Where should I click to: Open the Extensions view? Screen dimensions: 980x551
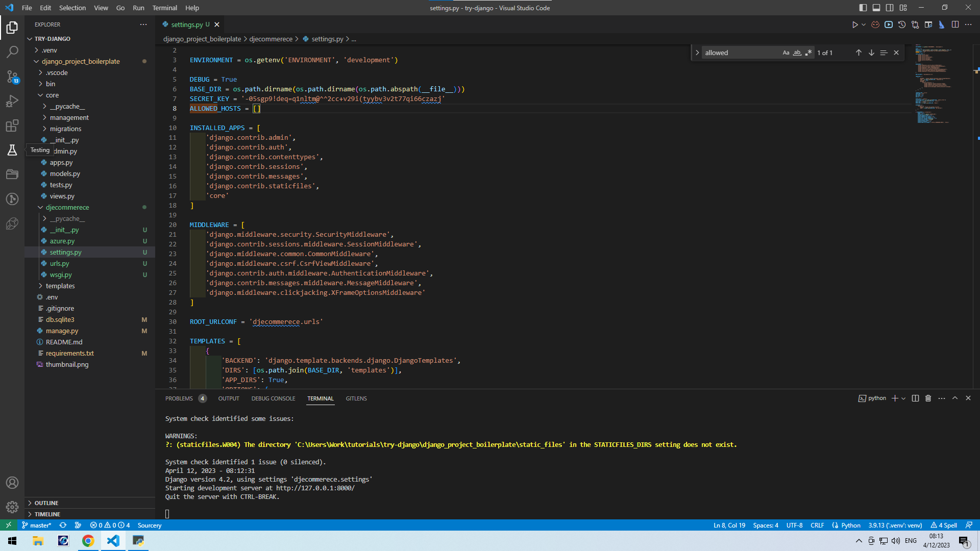[12, 126]
